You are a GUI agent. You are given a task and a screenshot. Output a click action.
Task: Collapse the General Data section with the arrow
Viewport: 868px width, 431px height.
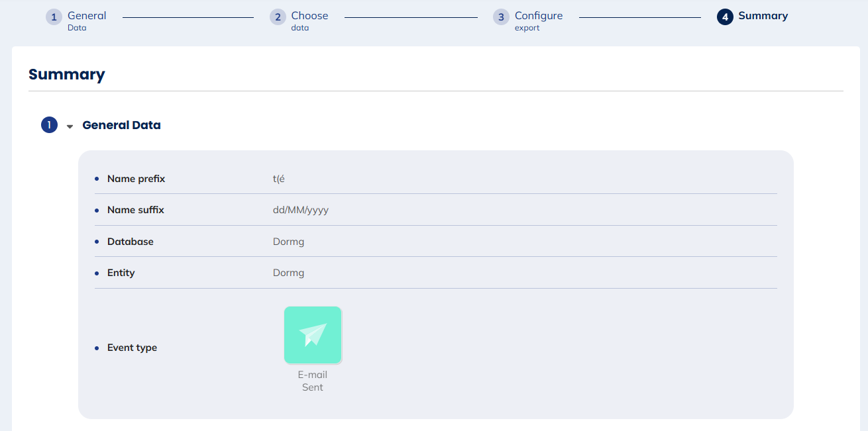tap(70, 126)
